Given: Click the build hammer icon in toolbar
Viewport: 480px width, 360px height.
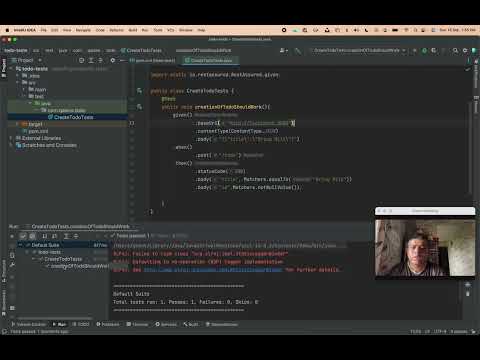Looking at the screenshot, I should 297,51.
